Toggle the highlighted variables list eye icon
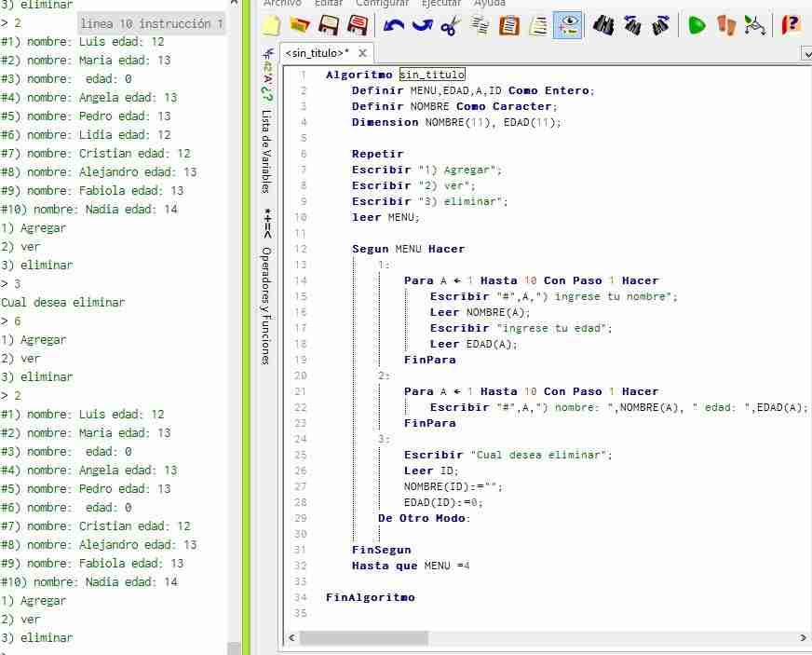The height and width of the screenshot is (655, 812). click(x=568, y=25)
